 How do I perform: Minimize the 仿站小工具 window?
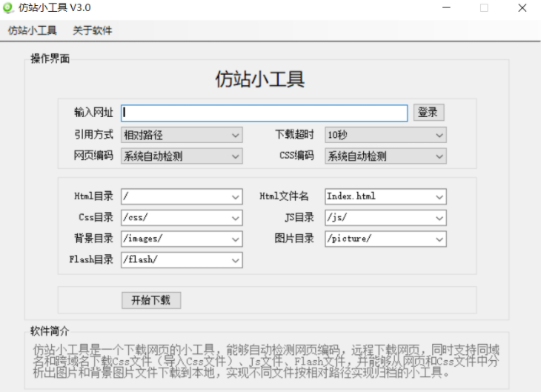446,7
